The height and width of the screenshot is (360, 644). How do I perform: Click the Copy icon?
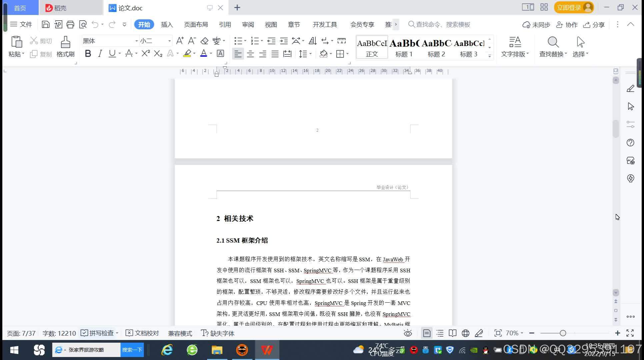click(x=34, y=54)
